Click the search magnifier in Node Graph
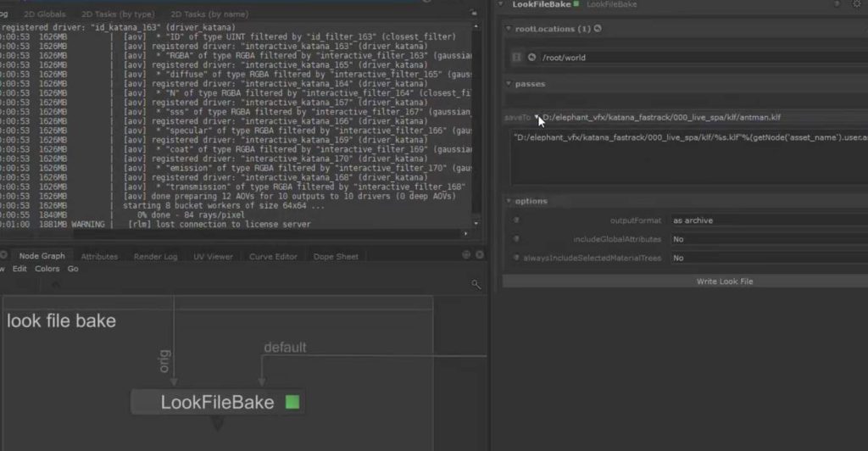The image size is (868, 451). coord(476,285)
